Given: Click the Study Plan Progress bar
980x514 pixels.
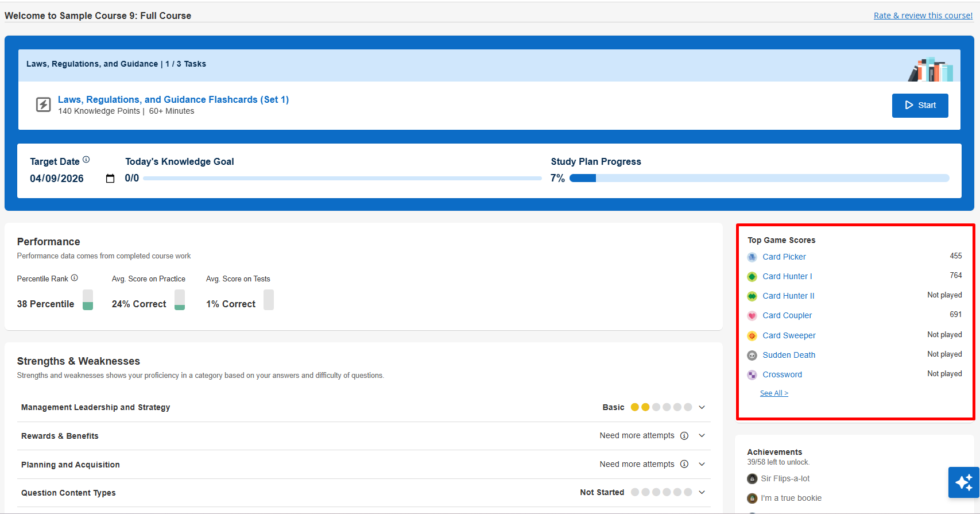Looking at the screenshot, I should (x=759, y=178).
